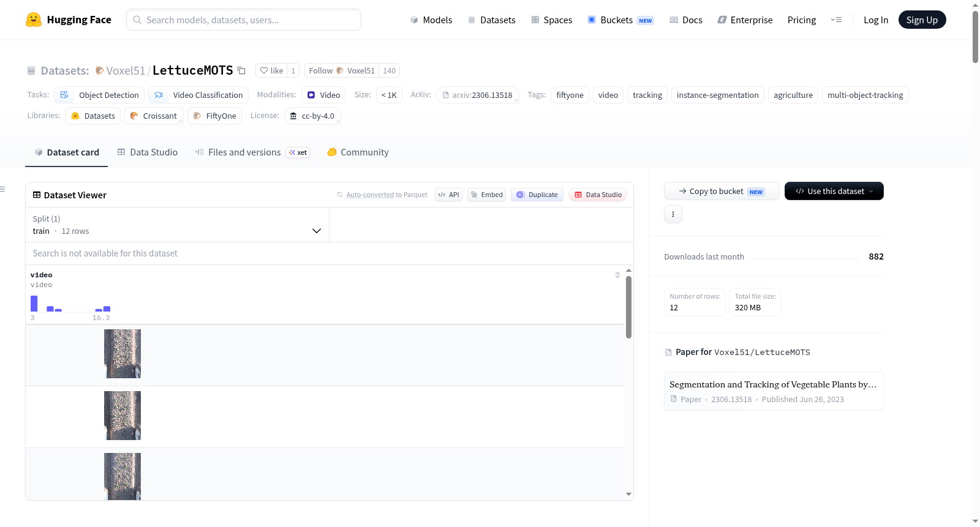Click the column sort arrows in video header

pyautogui.click(x=617, y=275)
